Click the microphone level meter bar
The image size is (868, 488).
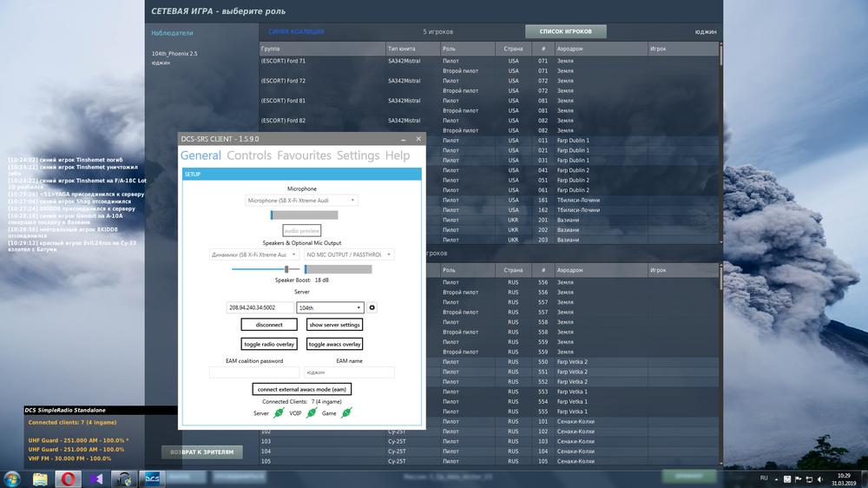304,215
